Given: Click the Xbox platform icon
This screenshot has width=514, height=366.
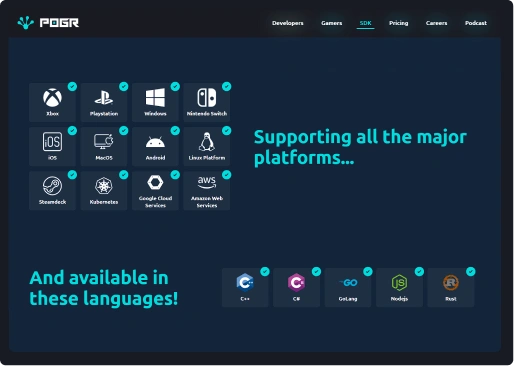Looking at the screenshot, I should pyautogui.click(x=52, y=97).
